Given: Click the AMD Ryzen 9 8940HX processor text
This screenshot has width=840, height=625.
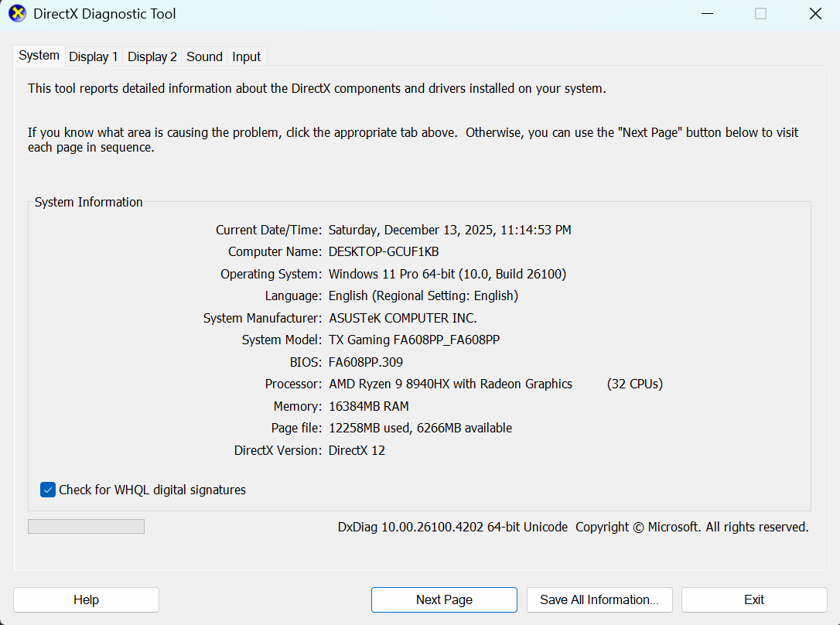Looking at the screenshot, I should tap(450, 384).
